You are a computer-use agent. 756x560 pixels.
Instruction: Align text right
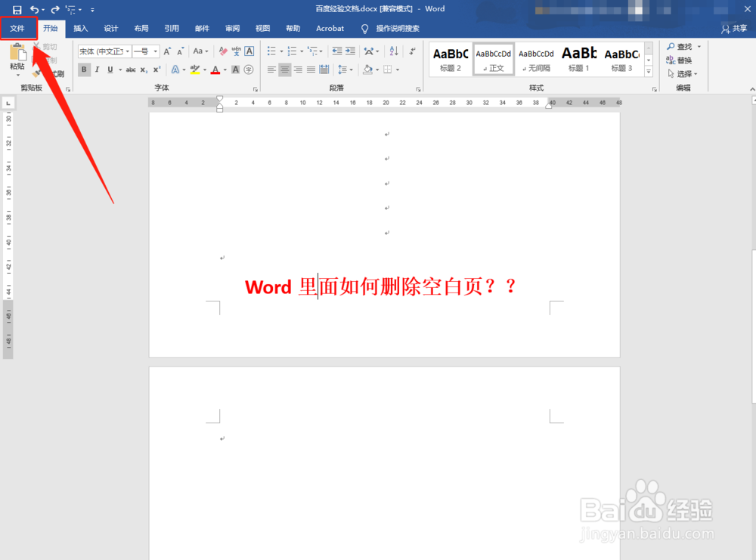pyautogui.click(x=298, y=70)
